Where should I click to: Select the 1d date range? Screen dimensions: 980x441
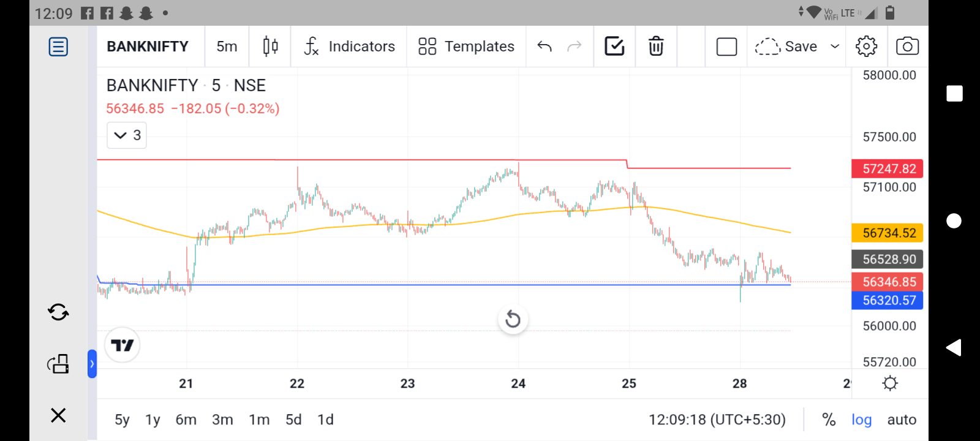(x=325, y=420)
